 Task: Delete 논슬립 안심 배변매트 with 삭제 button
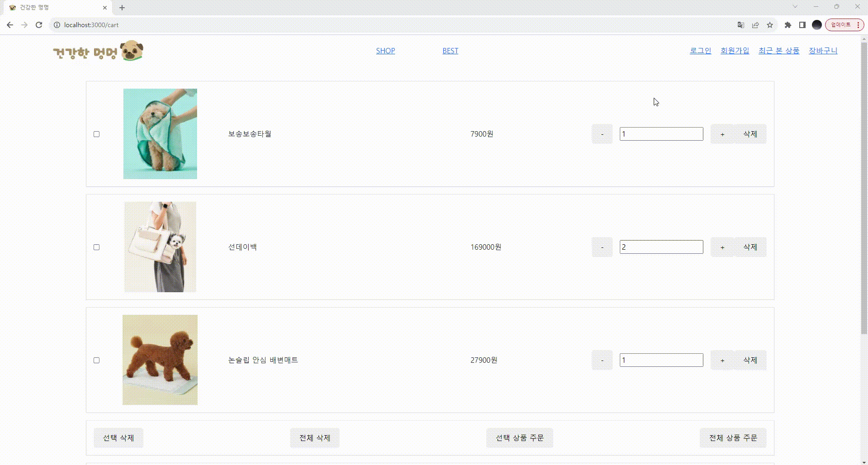click(x=750, y=360)
